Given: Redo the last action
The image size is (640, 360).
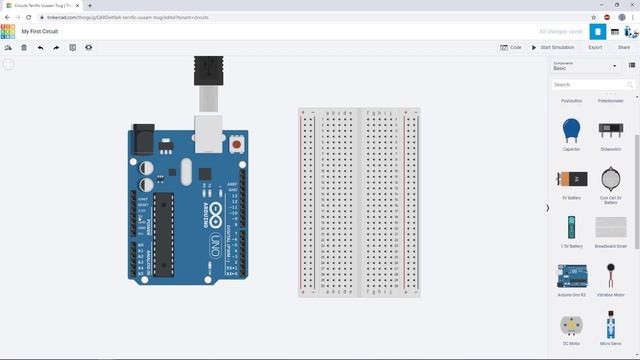Looking at the screenshot, I should point(56,48).
